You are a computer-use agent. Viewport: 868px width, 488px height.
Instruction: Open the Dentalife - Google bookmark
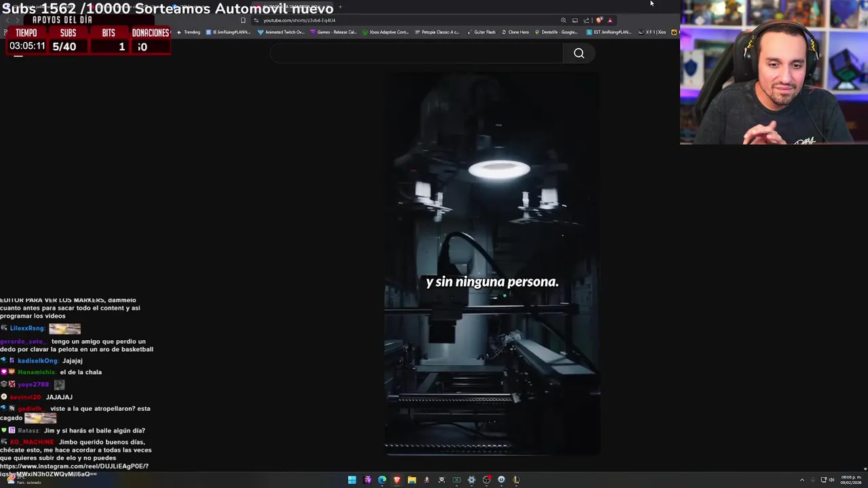(x=557, y=32)
